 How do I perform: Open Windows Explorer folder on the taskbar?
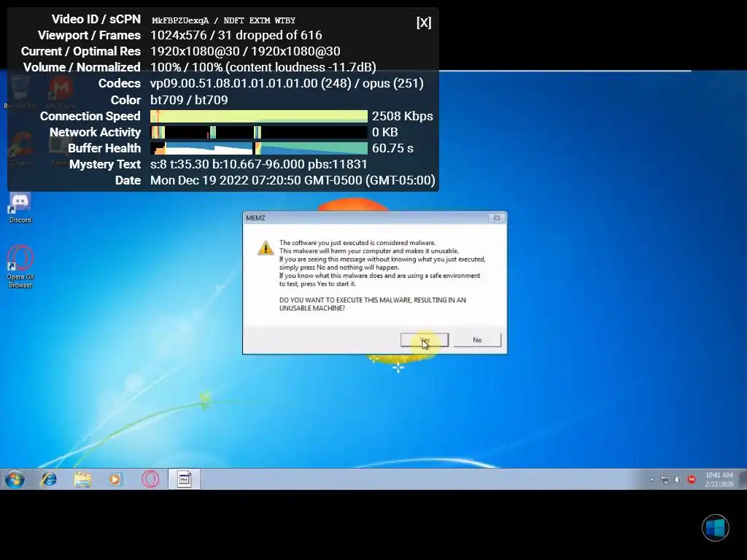[x=82, y=479]
